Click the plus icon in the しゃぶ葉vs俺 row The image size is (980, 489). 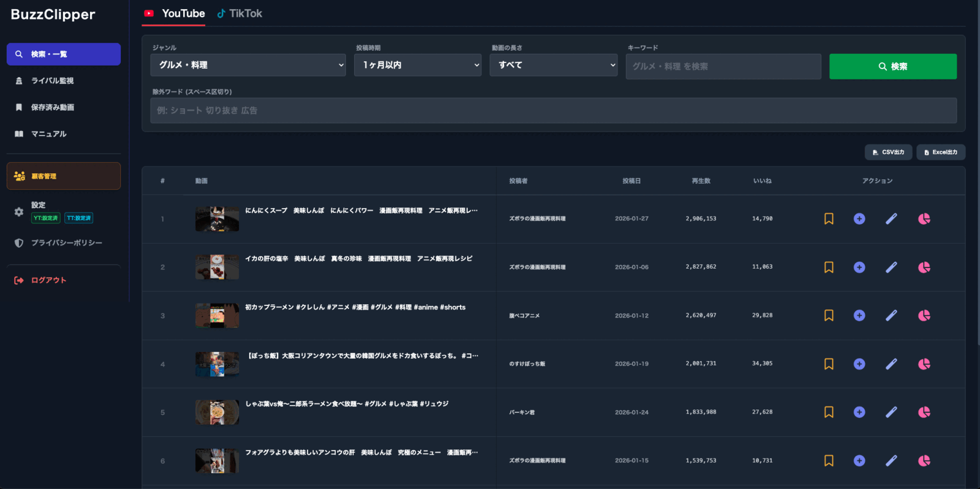(859, 412)
